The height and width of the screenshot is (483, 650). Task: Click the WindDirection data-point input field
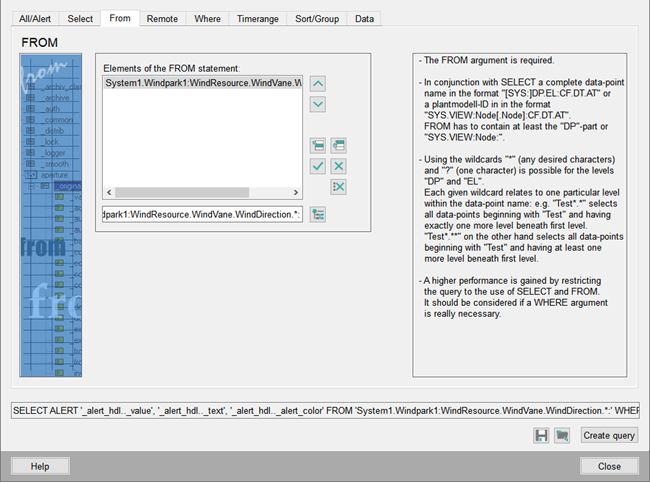[x=201, y=214]
